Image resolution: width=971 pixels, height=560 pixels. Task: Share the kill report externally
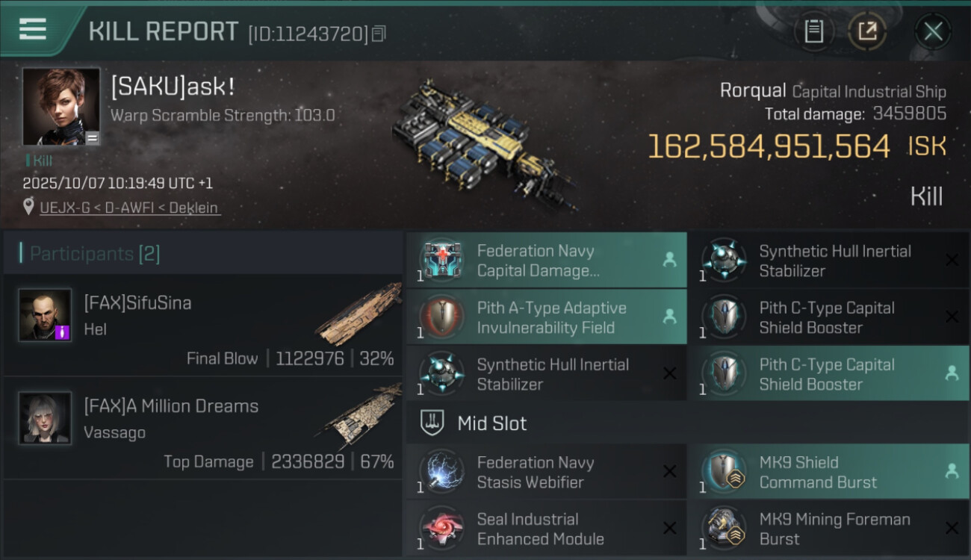[867, 31]
